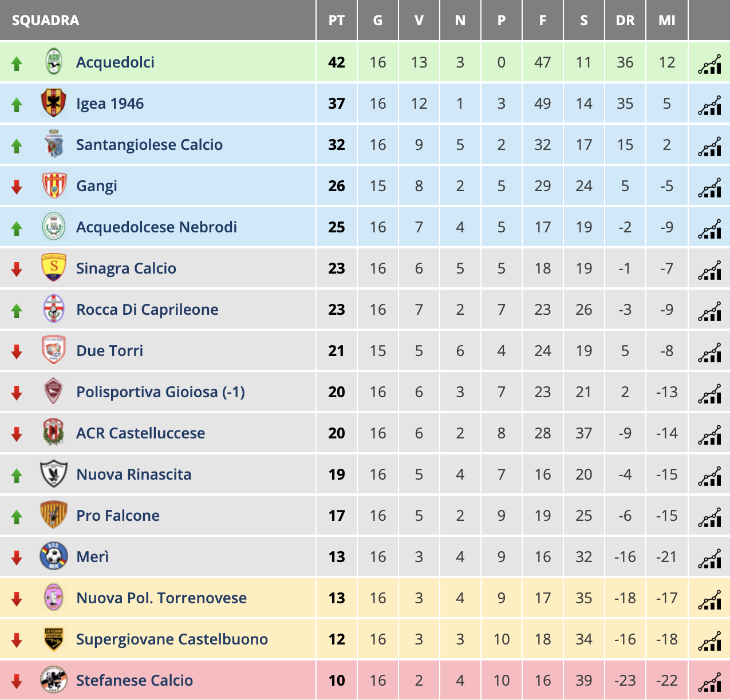The height and width of the screenshot is (700, 730).
Task: Click the SQUADRA column header
Action: tap(45, 21)
